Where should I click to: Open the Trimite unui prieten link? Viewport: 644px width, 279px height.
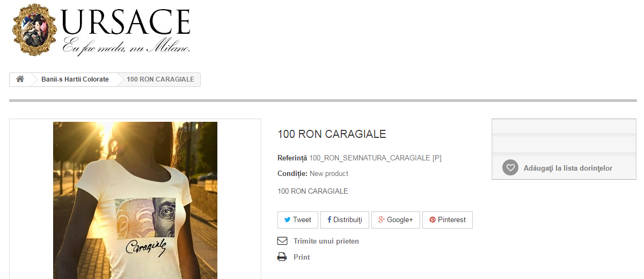pos(326,241)
